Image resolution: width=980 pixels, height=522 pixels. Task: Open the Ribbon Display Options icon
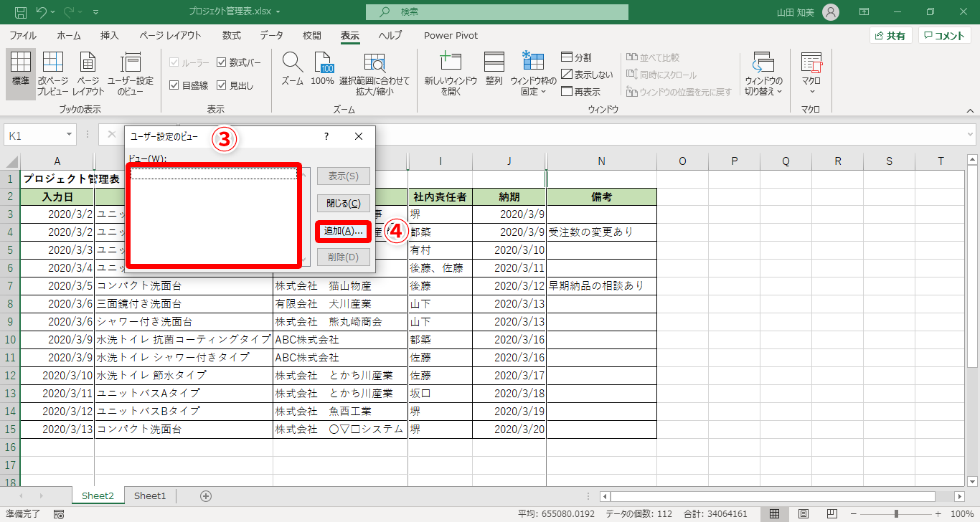point(864,12)
